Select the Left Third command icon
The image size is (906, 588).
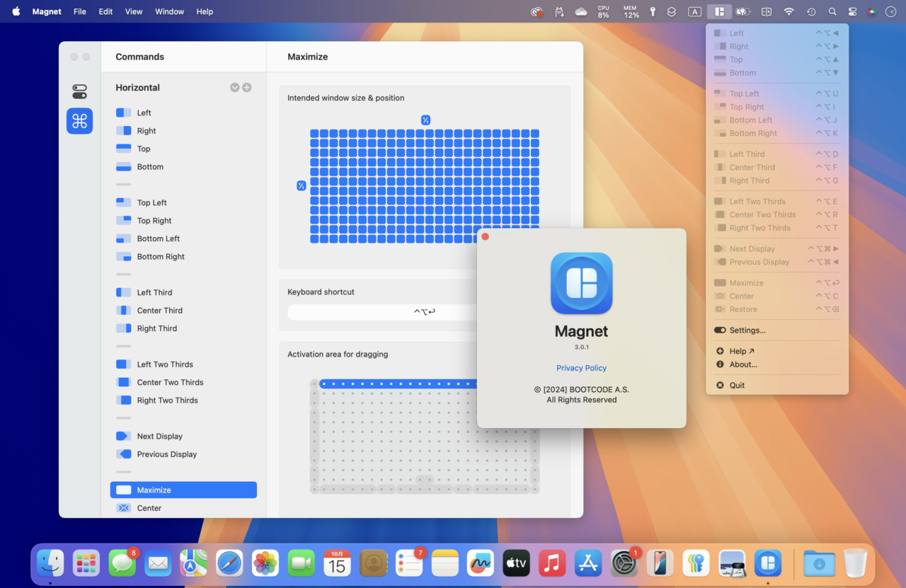(124, 292)
